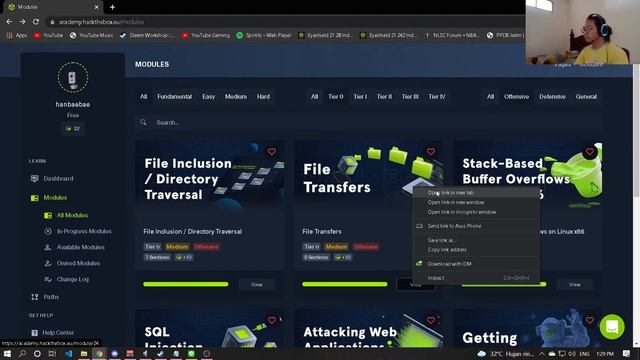
Task: Open In Progress Modules in sidebar
Action: pyautogui.click(x=84, y=231)
